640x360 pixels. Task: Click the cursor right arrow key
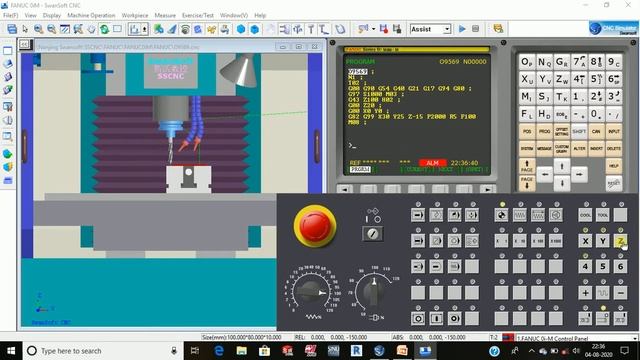[x=579, y=175]
